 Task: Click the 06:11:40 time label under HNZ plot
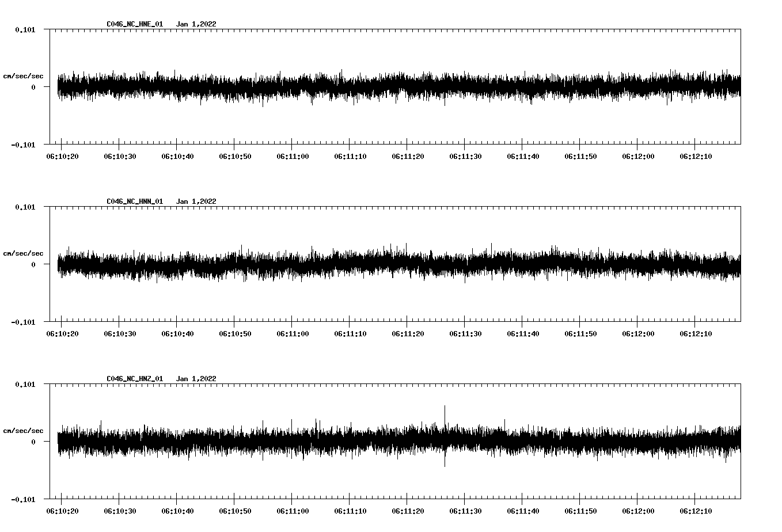(523, 511)
